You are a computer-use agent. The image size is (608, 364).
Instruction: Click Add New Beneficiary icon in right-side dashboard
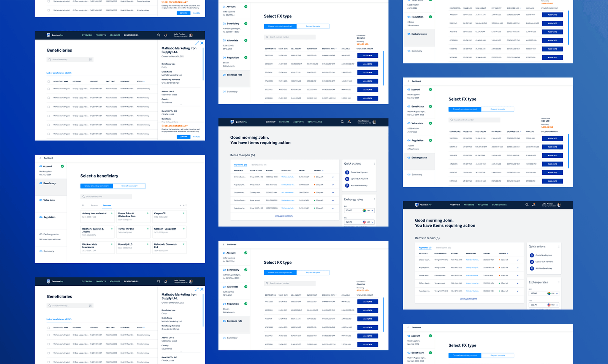(532, 268)
